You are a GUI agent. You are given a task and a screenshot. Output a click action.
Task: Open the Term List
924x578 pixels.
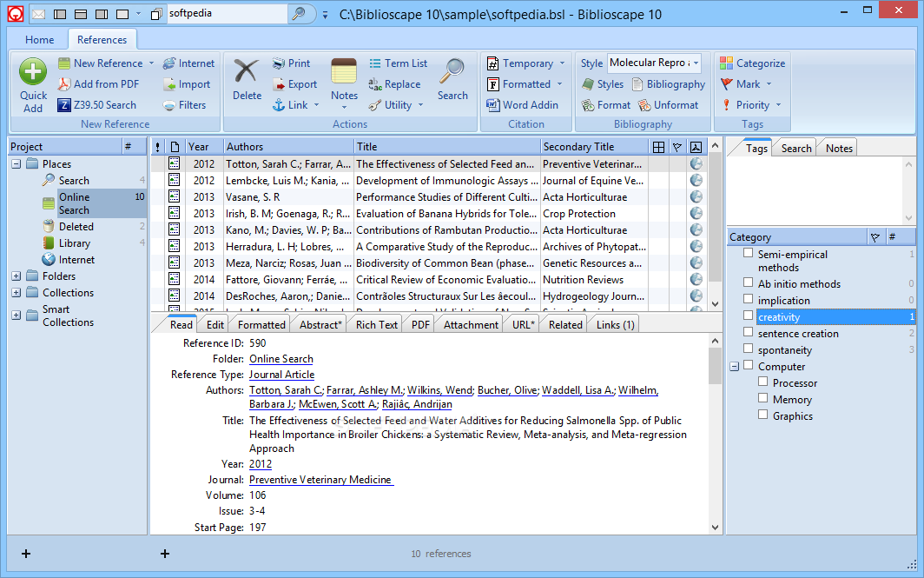(x=399, y=63)
